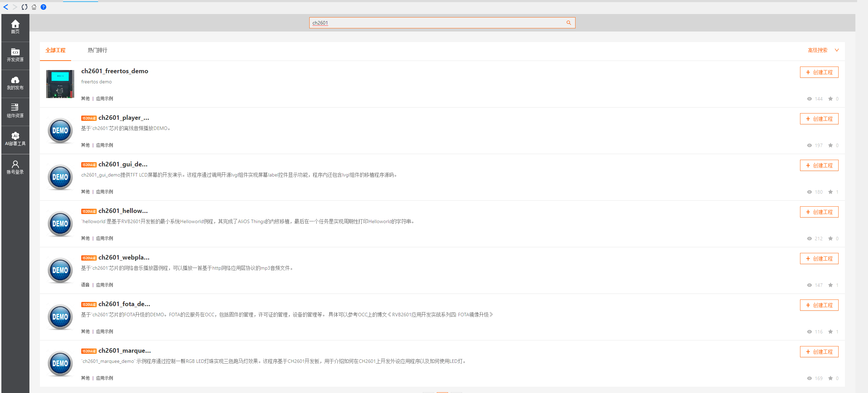Click the search magnifier icon
This screenshot has height=393, width=868.
pyautogui.click(x=569, y=23)
